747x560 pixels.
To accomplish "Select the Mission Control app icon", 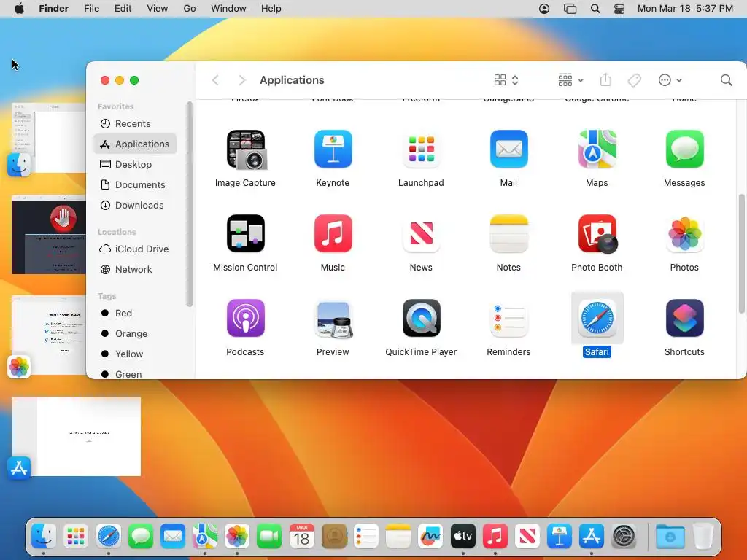I will 245,234.
